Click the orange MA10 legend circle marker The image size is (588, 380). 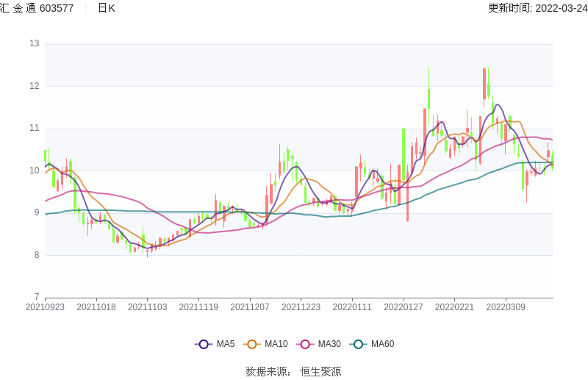click(252, 344)
